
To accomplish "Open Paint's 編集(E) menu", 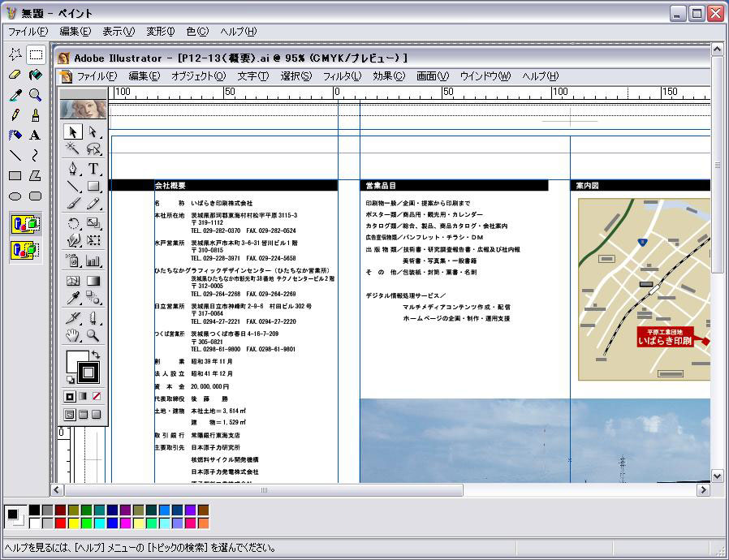I will [x=75, y=32].
